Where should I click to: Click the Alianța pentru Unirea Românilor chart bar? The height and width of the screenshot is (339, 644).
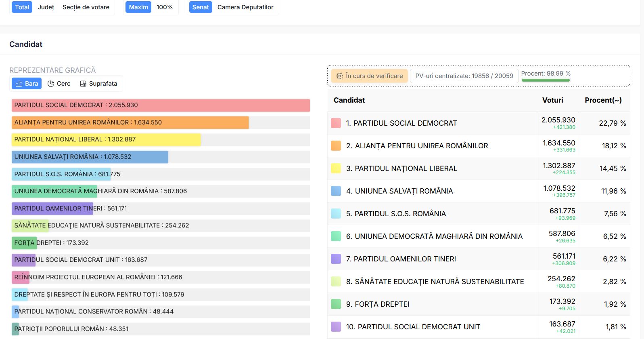(x=130, y=122)
